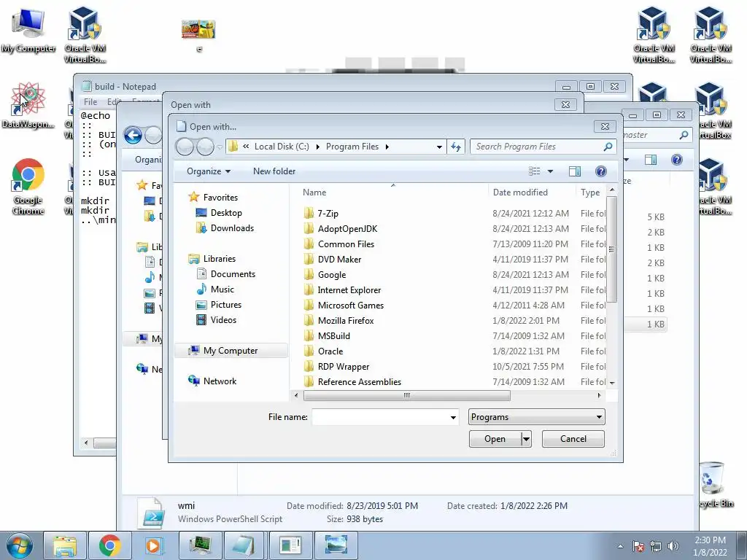Open the address bar history dropdown

439,147
